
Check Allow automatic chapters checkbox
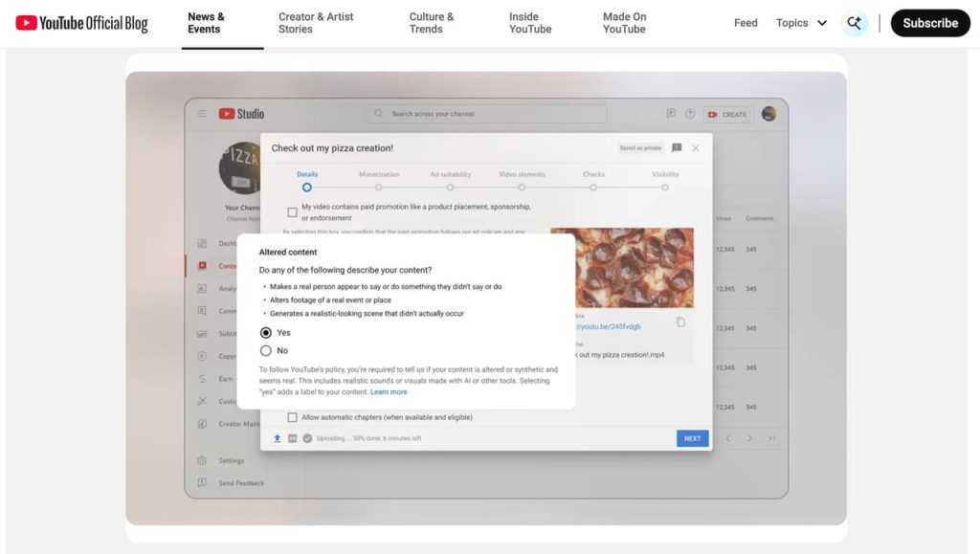pos(292,417)
